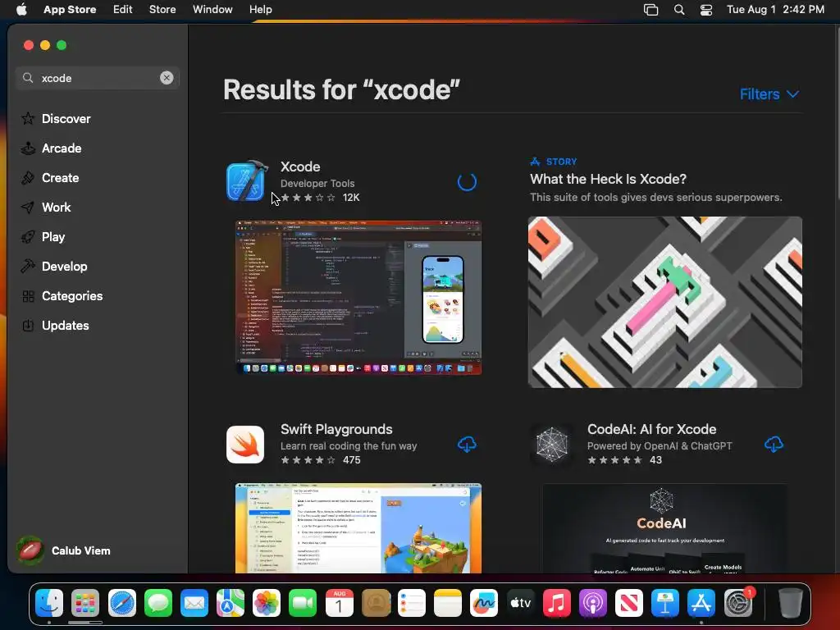Click the Stage Manager menu bar icon
The image size is (840, 630).
(651, 10)
